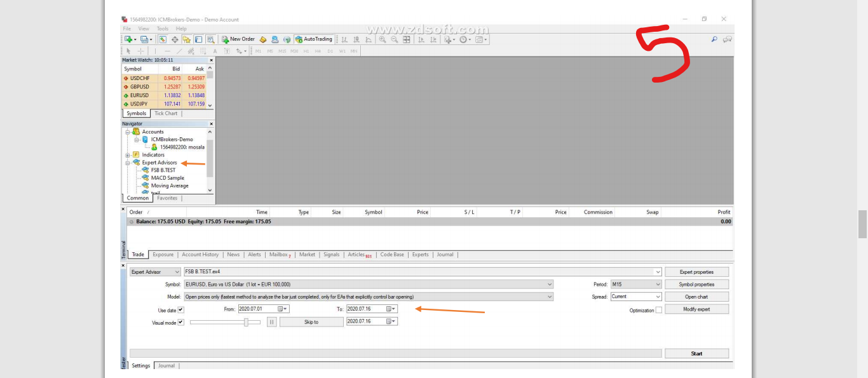
Task: Open the indicators list toolbar dropdown
Action: (x=449, y=39)
